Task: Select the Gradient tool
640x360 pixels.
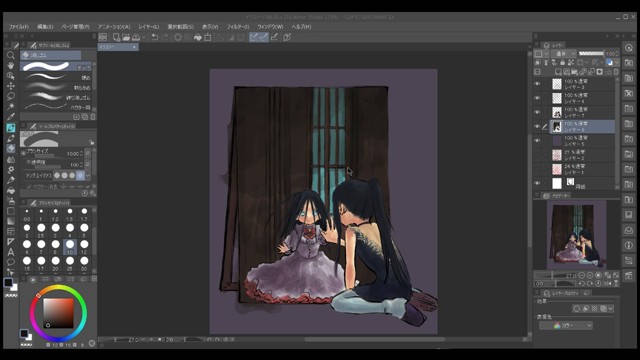Action: tap(11, 221)
